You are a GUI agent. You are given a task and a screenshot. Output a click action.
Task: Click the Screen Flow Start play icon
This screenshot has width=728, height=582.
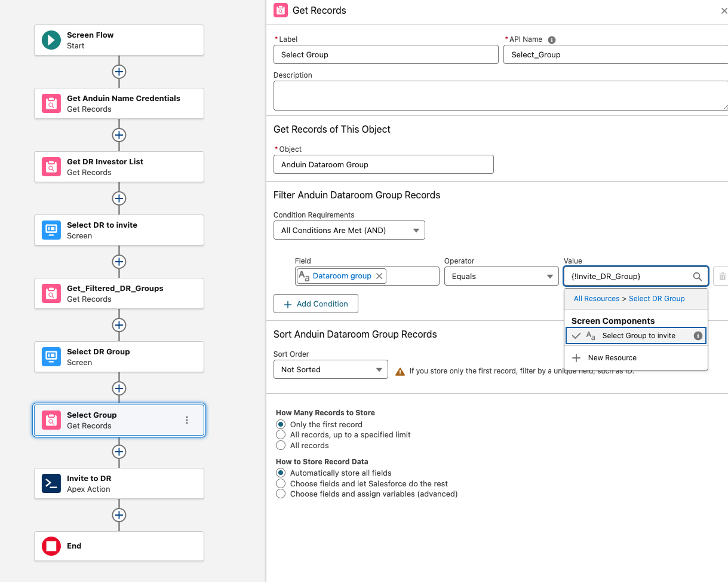tap(51, 40)
